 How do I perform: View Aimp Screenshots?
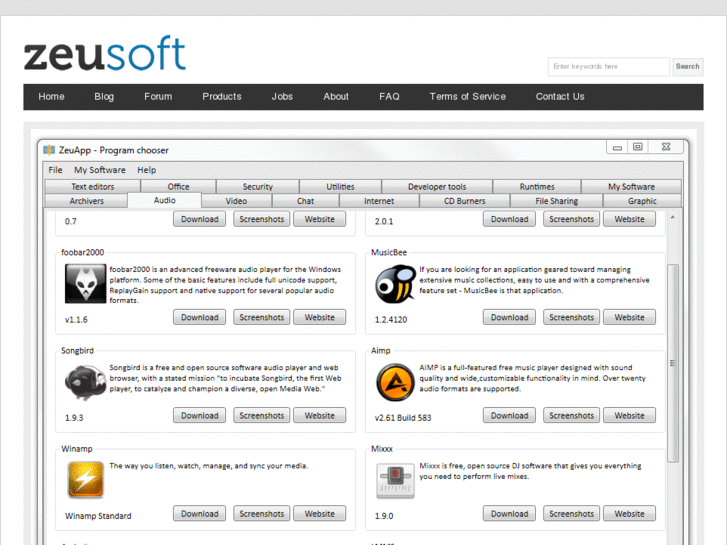tap(571, 416)
